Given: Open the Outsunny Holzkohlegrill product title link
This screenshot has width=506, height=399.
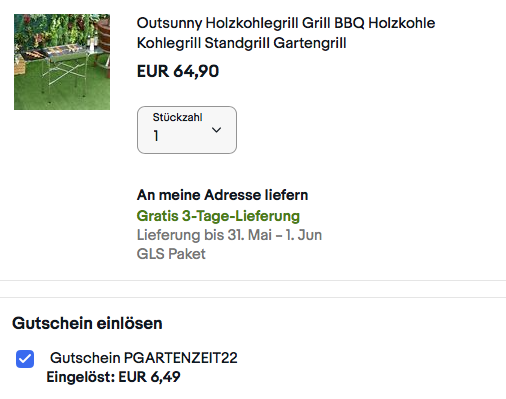Looking at the screenshot, I should pos(286,33).
